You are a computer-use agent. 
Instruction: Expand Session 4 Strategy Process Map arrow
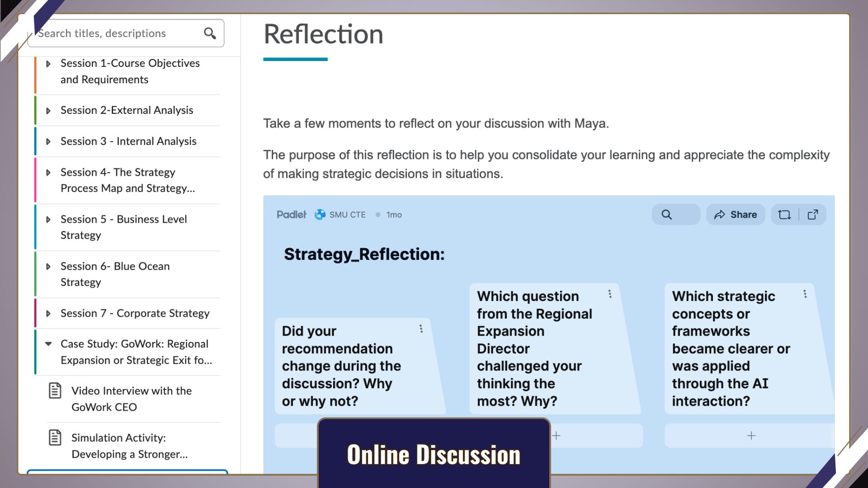click(48, 173)
